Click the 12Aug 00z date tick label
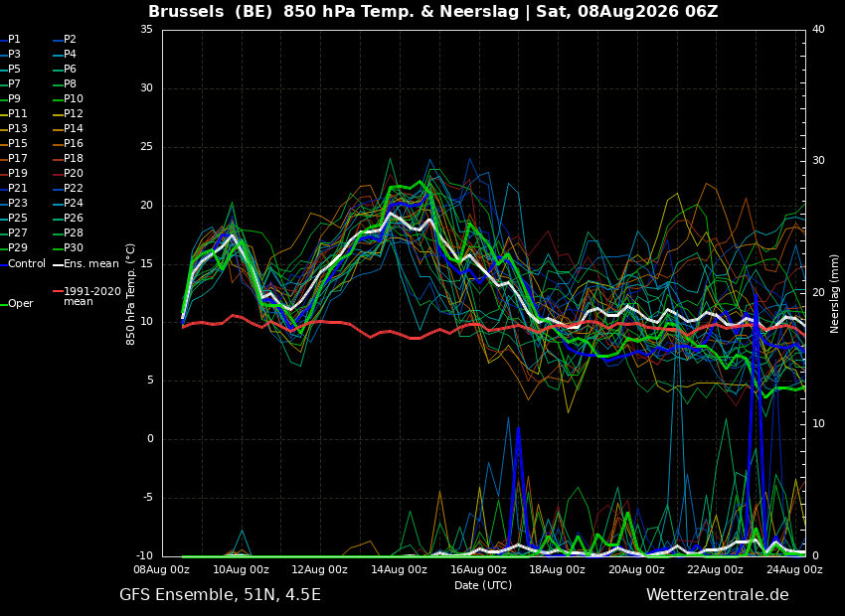 [x=320, y=569]
